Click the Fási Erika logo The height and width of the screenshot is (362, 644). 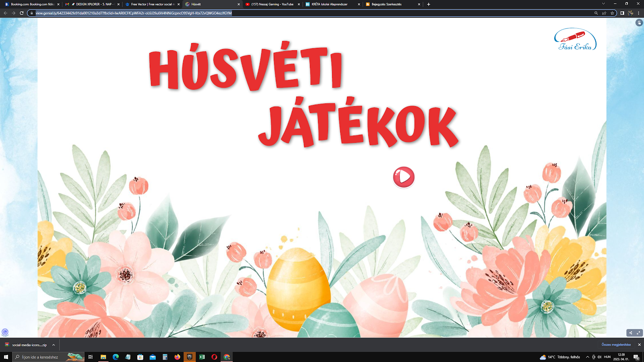click(576, 39)
